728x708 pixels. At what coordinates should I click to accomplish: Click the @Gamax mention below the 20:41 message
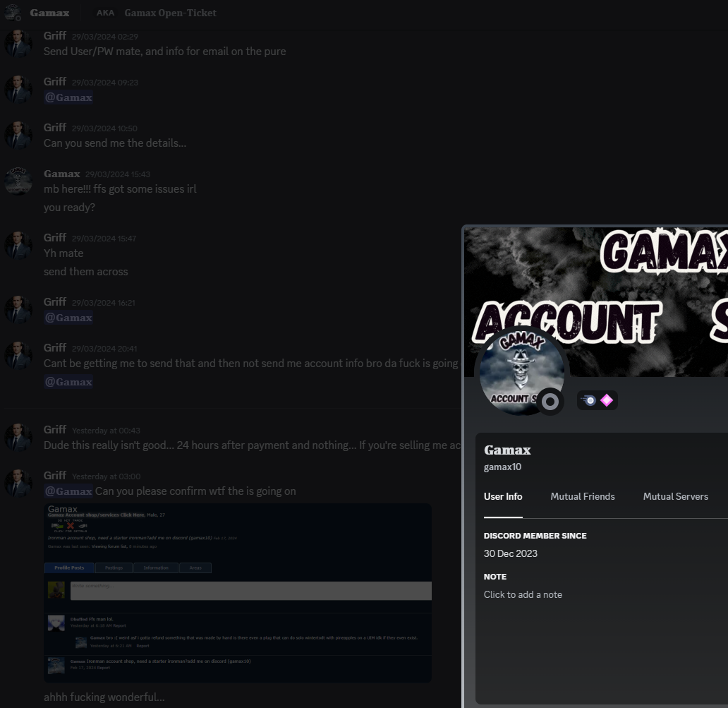(68, 382)
